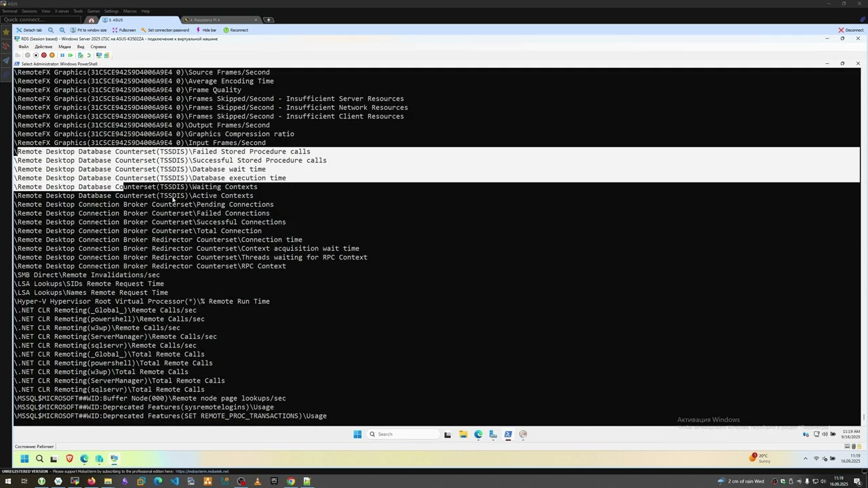Open a new tab with plus button

(269, 20)
